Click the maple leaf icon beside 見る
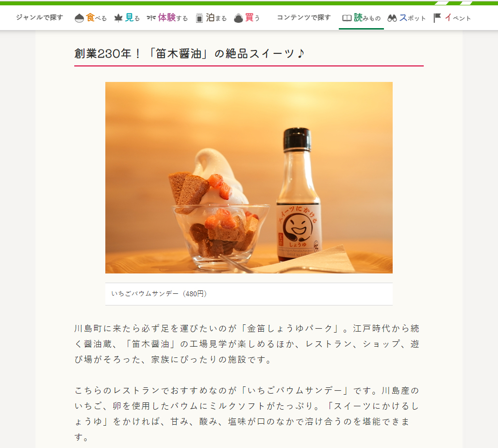 pos(118,18)
